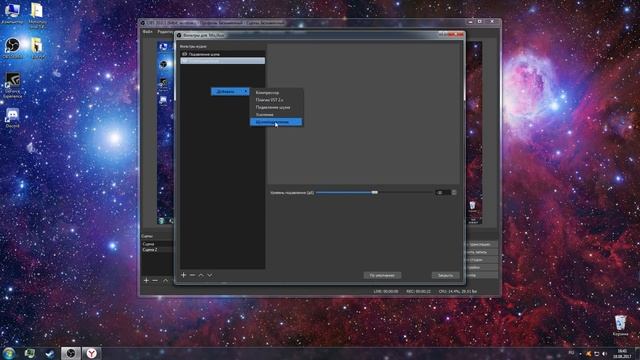Image resolution: width=640 pixels, height=360 pixels.
Task: Choose Noise Suppression from the filter menu
Action: tap(276, 107)
